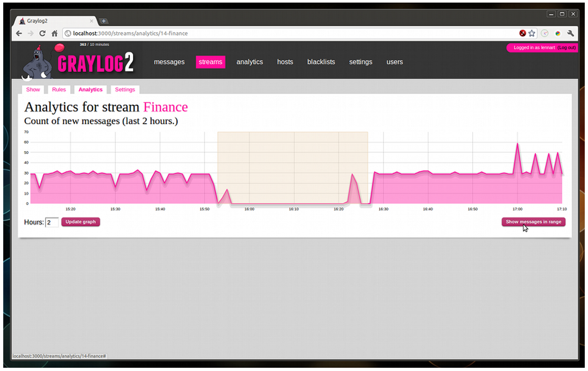The width and height of the screenshot is (588, 371).
Task: Open the messages navigation item
Action: coord(169,62)
